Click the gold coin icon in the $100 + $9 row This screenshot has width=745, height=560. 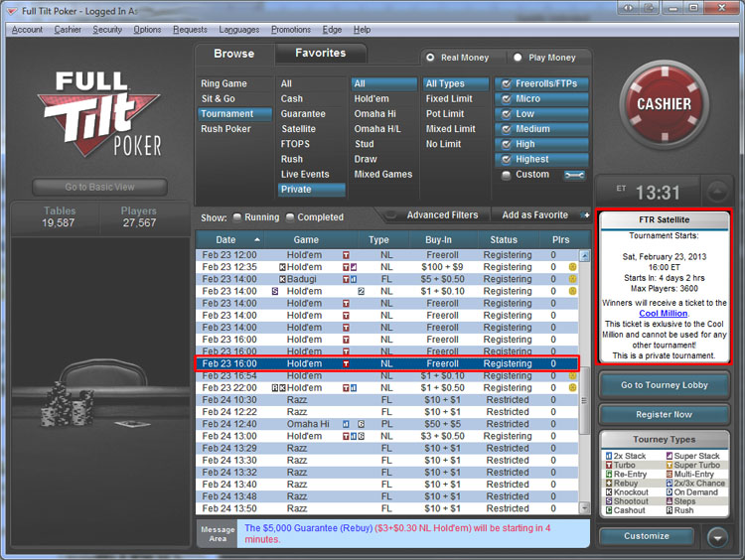(x=572, y=267)
